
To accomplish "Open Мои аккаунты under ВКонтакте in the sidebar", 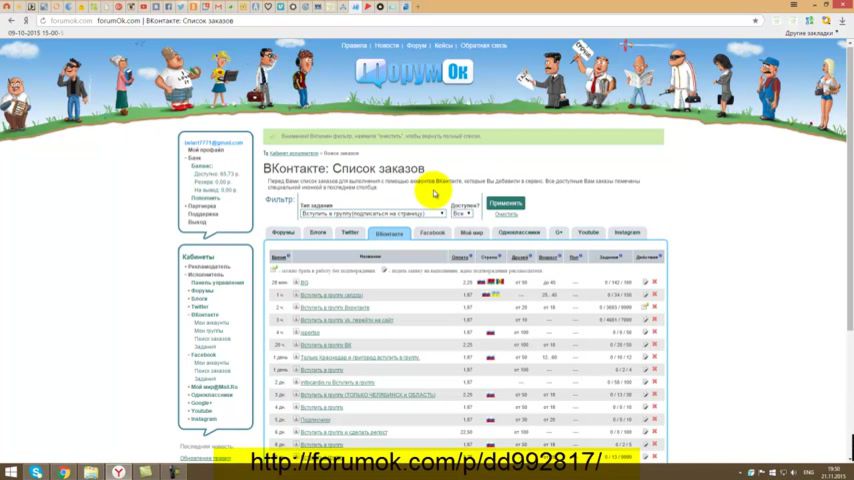I will 211,323.
